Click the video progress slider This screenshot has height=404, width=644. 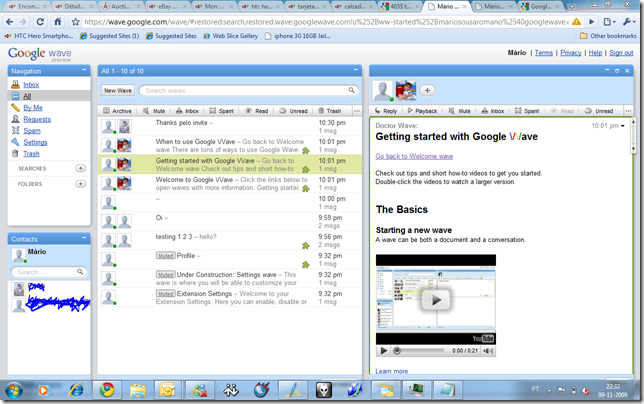click(x=419, y=351)
